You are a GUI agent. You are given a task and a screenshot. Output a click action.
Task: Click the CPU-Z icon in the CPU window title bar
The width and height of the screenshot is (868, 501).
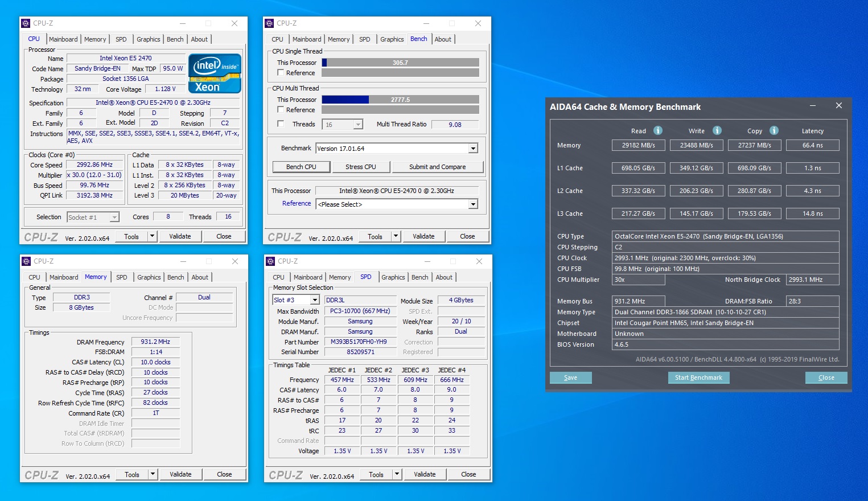26,23
